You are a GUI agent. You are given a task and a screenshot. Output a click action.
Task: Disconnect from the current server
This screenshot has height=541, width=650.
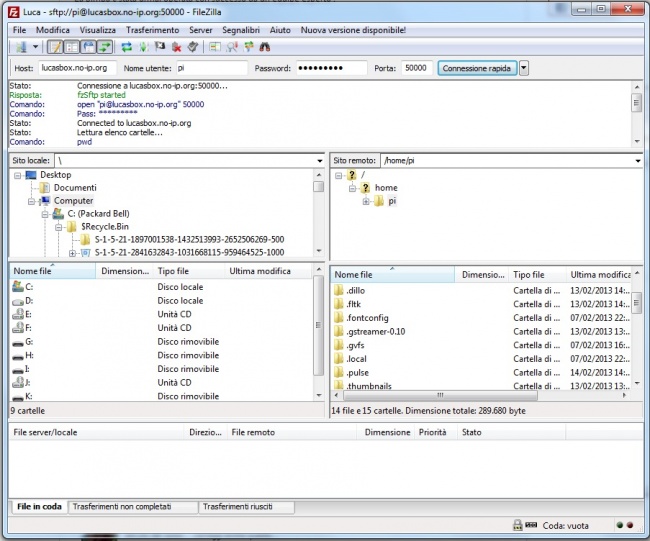click(x=177, y=47)
